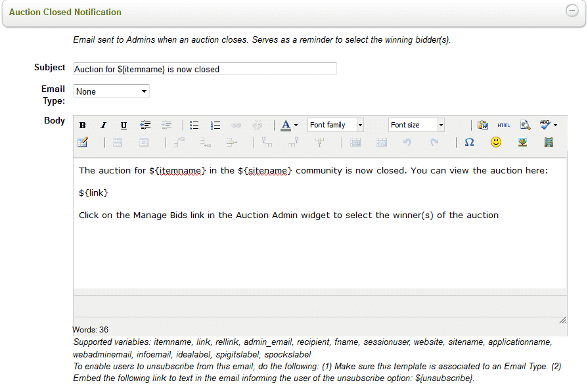Click the editor resize handle corner
Screen dimensions: 588x387
(x=562, y=320)
